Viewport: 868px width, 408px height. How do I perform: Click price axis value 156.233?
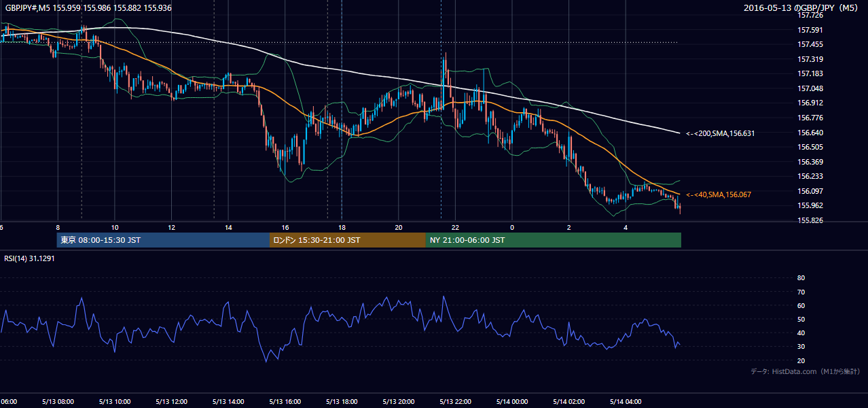[810, 176]
